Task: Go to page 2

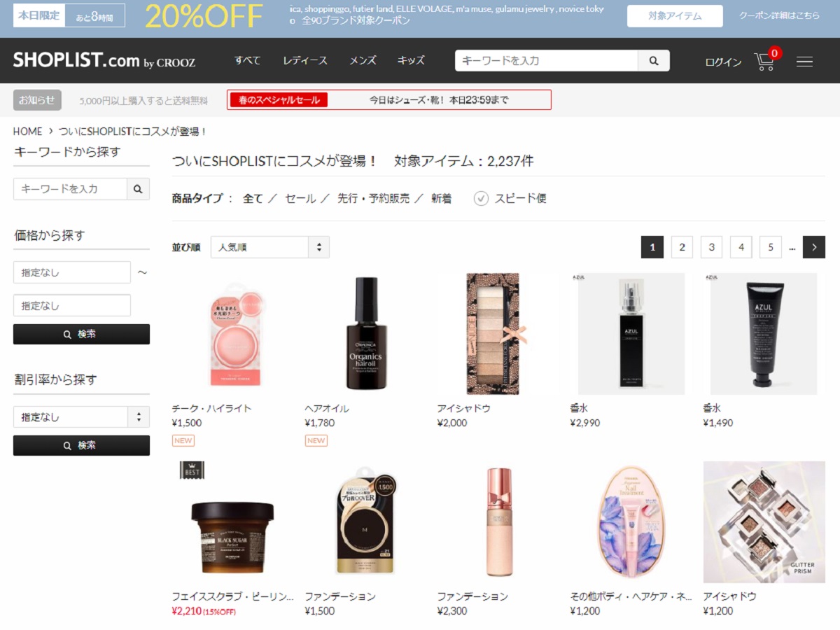Action: (682, 247)
